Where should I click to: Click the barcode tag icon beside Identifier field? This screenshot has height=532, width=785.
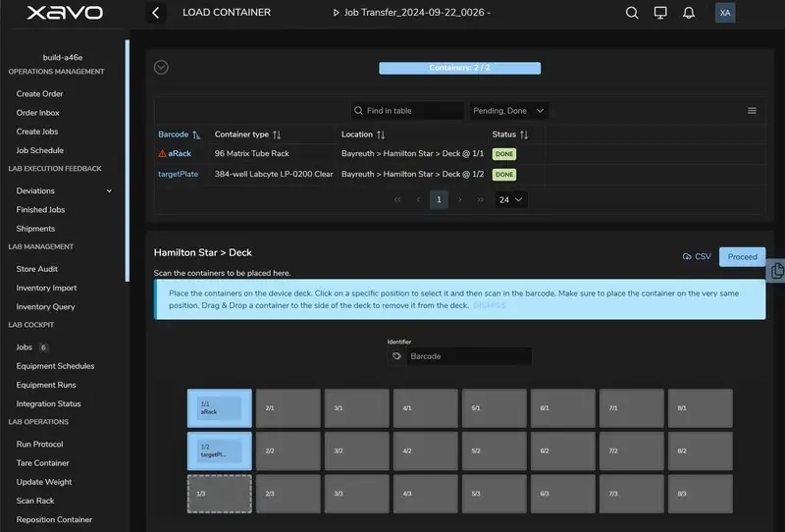pyautogui.click(x=397, y=356)
